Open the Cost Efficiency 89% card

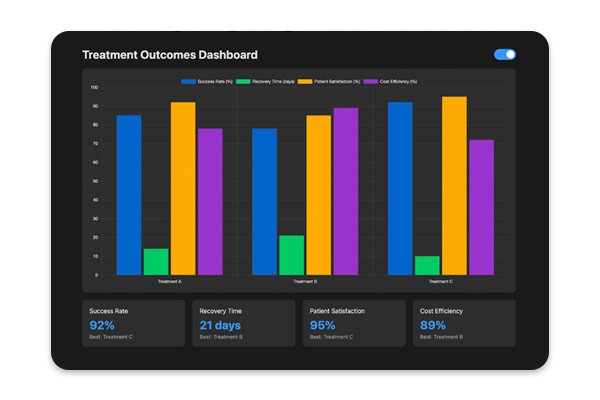[464, 323]
